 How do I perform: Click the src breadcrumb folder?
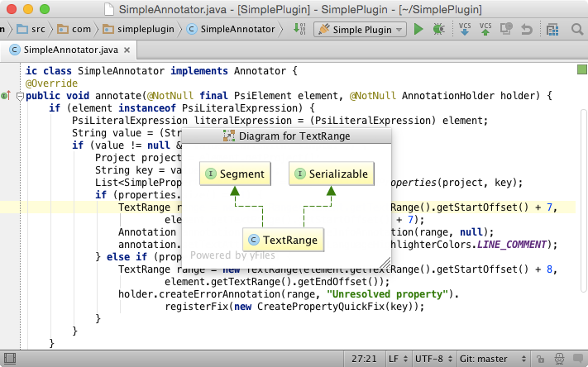[x=31, y=29]
